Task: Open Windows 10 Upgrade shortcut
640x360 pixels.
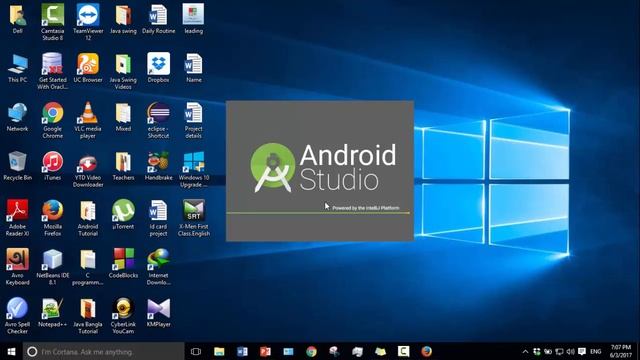Action: click(x=193, y=162)
